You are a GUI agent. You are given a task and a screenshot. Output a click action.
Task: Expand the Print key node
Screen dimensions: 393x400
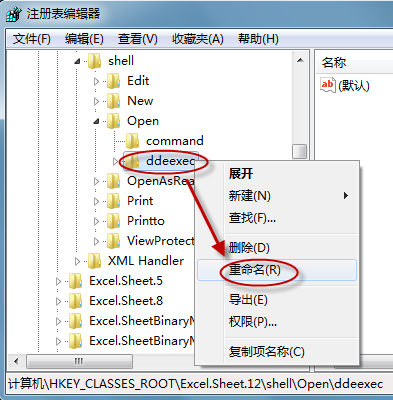[x=96, y=201]
